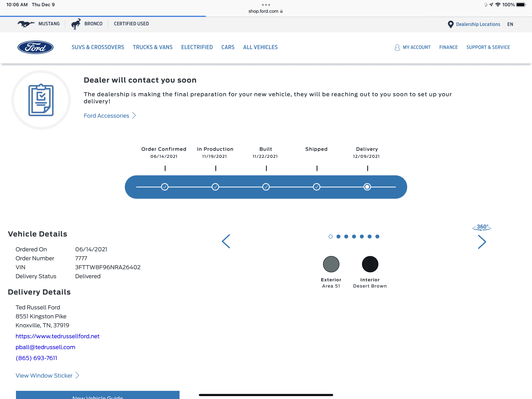Select the sixth carousel dot
Viewport: 532px width, 399px height.
click(x=370, y=237)
